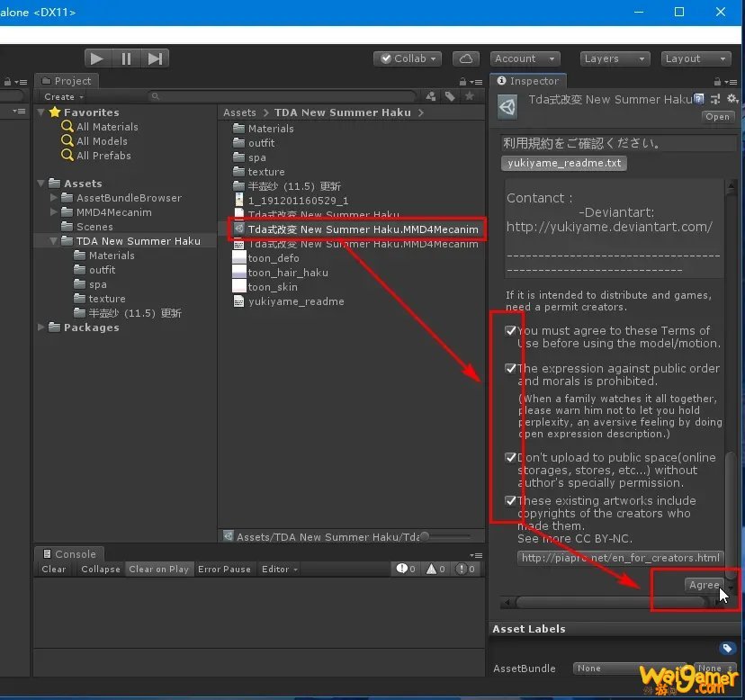Open the Layers dropdown
Viewport: 745px width, 700px height.
(x=615, y=58)
